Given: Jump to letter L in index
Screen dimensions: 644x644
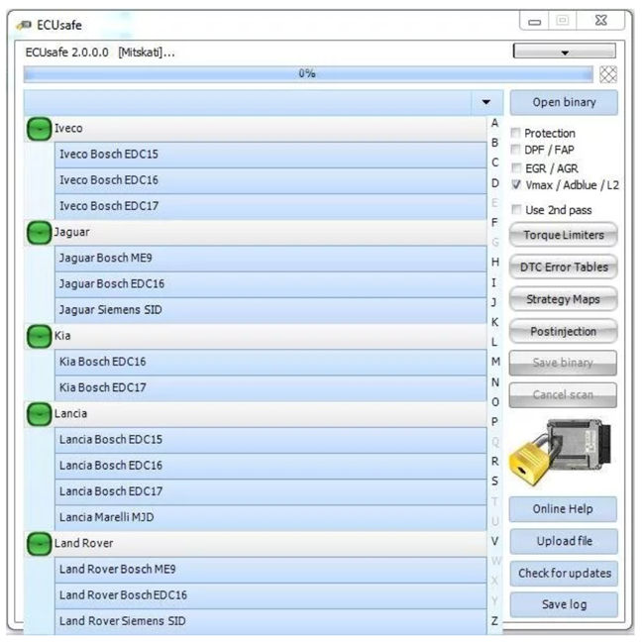Looking at the screenshot, I should 494,342.
